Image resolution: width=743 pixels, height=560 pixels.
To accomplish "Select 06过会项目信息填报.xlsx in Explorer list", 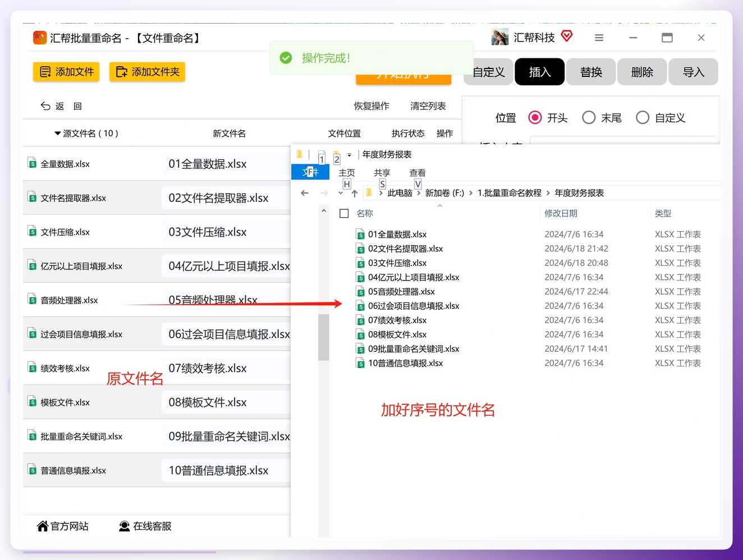I will click(414, 306).
